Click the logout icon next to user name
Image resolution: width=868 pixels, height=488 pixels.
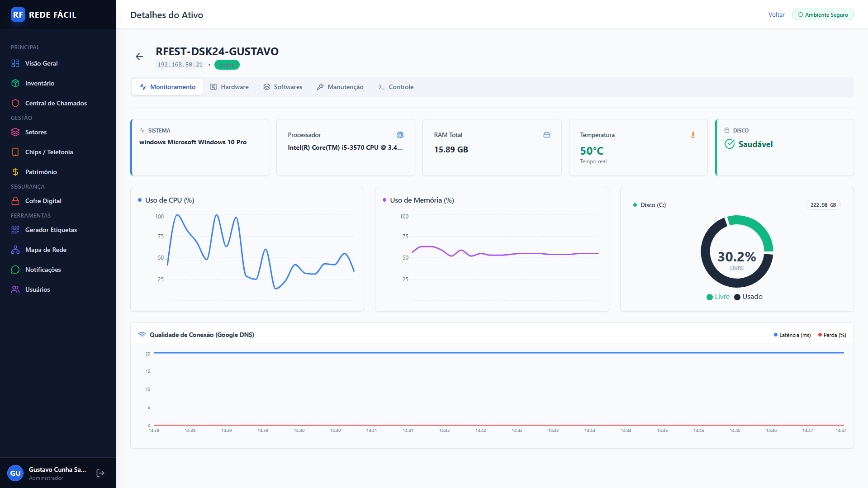[x=100, y=473]
